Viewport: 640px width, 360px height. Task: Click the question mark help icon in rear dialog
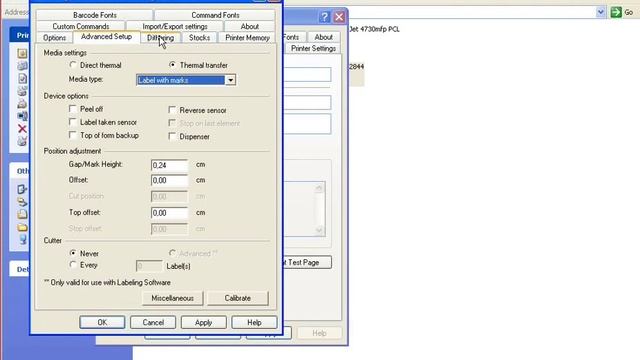click(x=324, y=17)
